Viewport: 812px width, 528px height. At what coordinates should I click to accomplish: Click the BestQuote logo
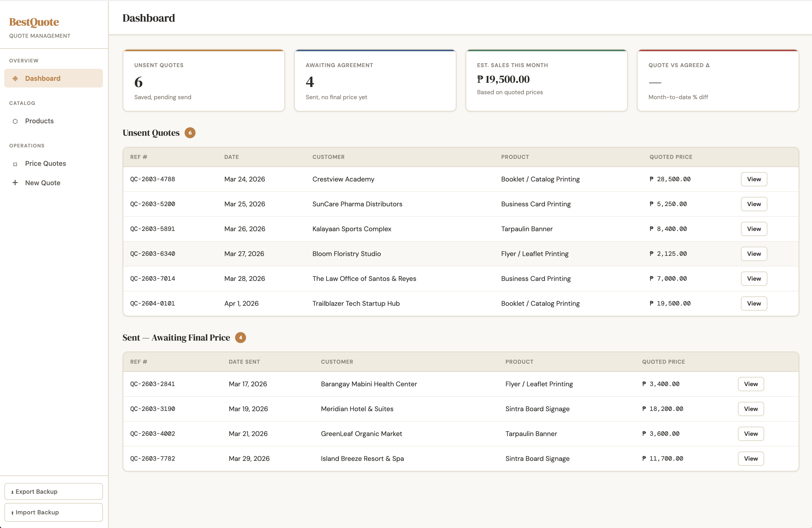click(x=34, y=22)
